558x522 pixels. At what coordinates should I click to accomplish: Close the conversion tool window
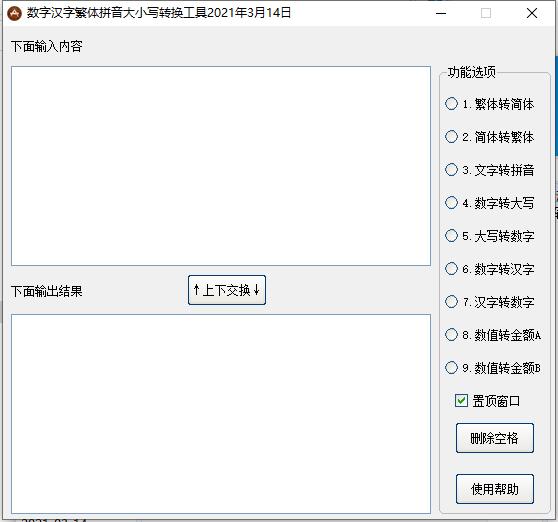coord(532,14)
